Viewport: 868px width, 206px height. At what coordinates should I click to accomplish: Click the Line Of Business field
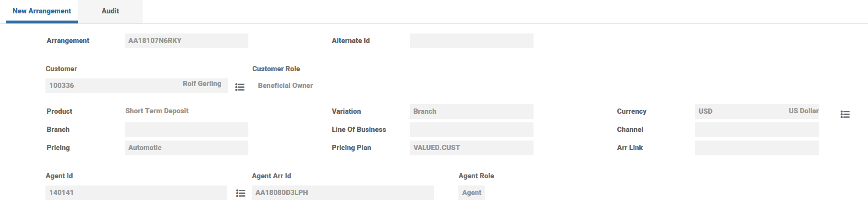click(x=471, y=130)
